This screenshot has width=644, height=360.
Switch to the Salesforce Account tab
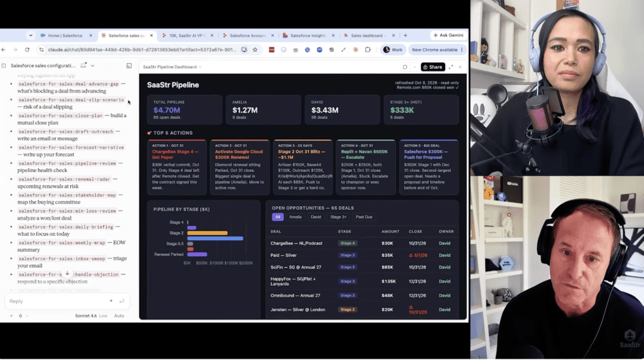coord(247,35)
